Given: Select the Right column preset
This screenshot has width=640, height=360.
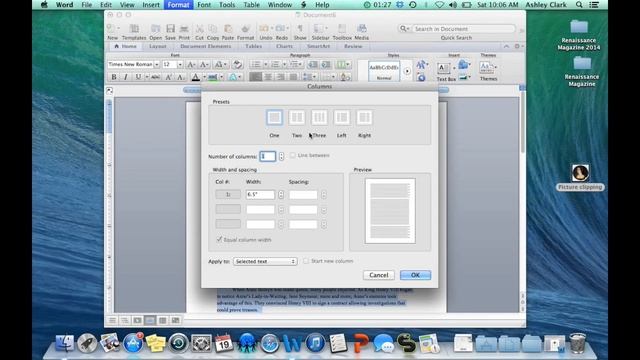Looking at the screenshot, I should coord(364,118).
